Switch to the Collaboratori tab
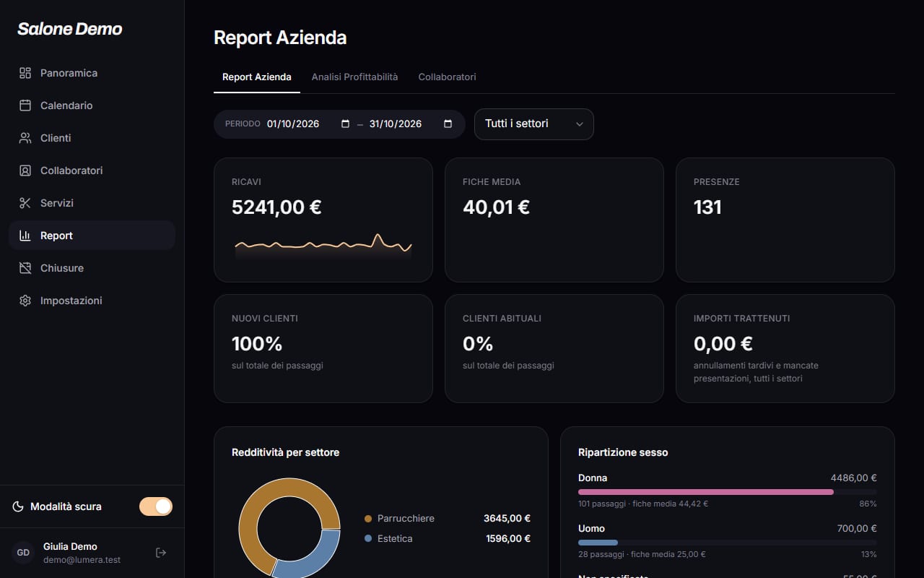 (447, 77)
